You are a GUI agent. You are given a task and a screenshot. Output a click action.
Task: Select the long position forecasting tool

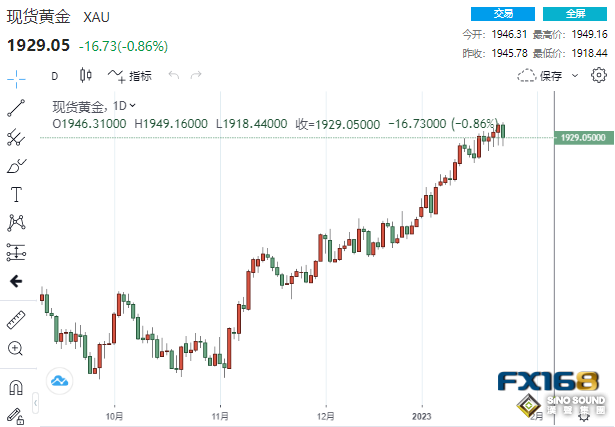16,253
